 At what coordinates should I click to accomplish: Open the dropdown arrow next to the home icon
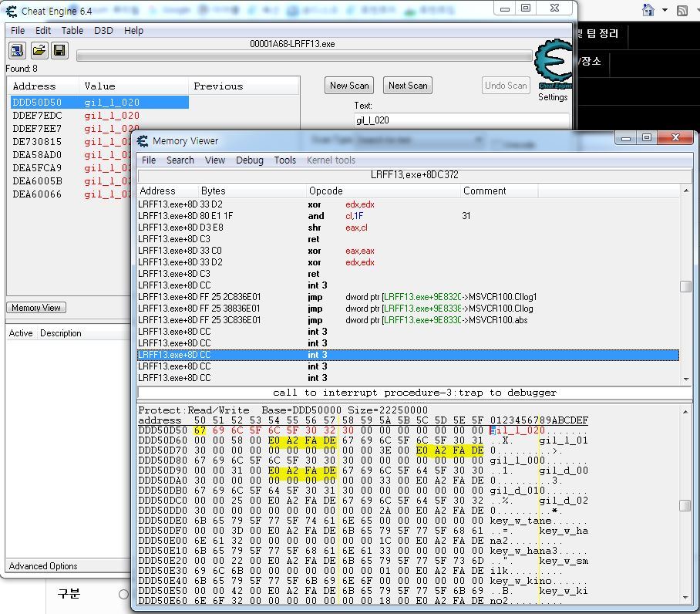(x=665, y=10)
